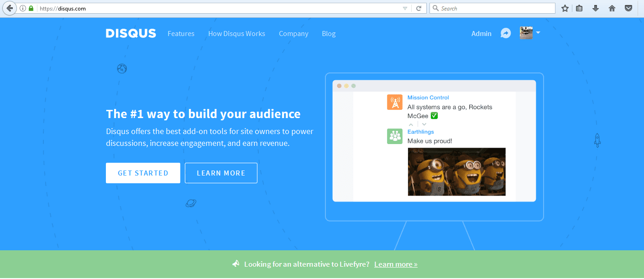
Task: Click the DISQUS logo
Action: (131, 33)
